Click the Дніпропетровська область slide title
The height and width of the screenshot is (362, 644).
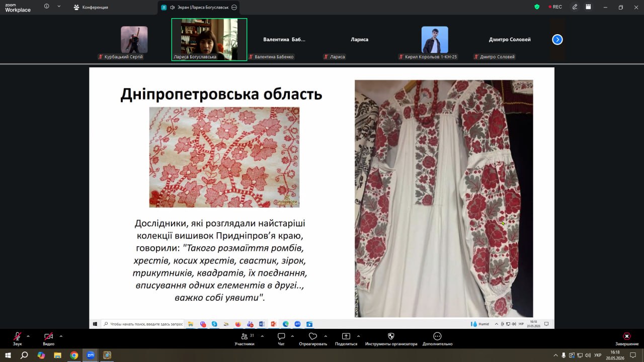pyautogui.click(x=221, y=95)
